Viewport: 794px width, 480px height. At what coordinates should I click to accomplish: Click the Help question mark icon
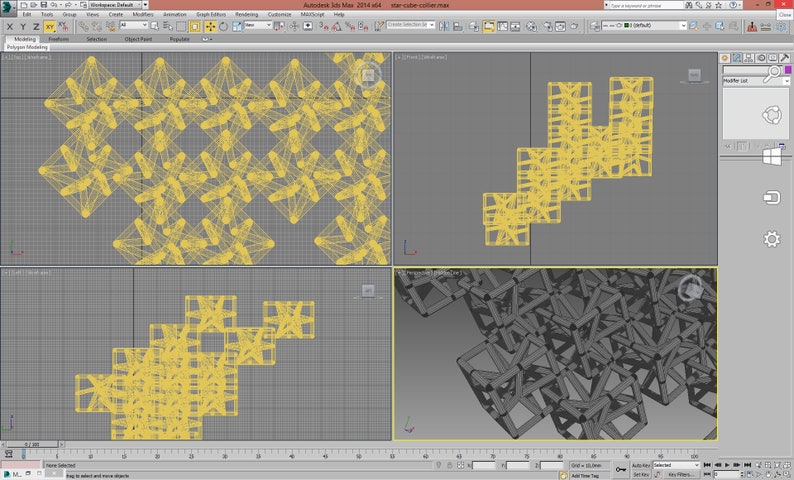point(733,5)
